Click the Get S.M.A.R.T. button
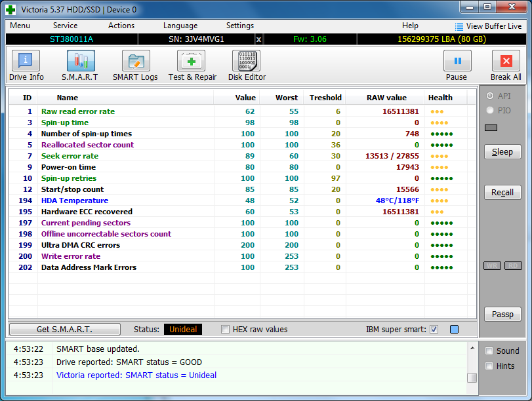The width and height of the screenshot is (532, 401). pos(65,330)
